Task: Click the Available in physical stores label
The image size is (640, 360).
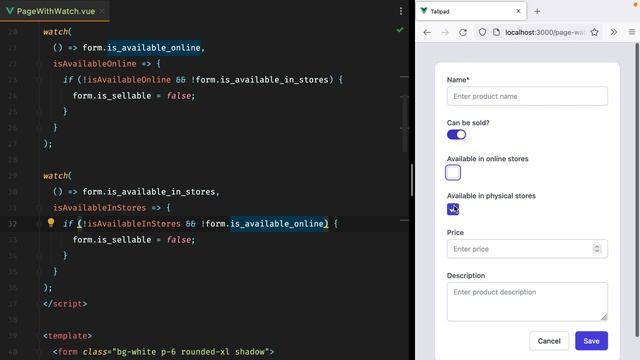Action: click(491, 196)
